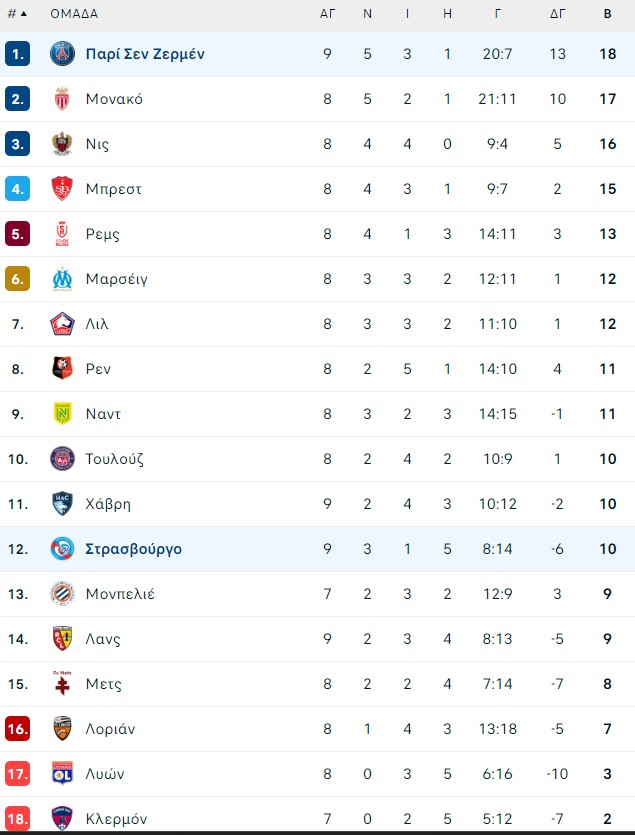Click the Le Havre HAC crest

tap(62, 504)
